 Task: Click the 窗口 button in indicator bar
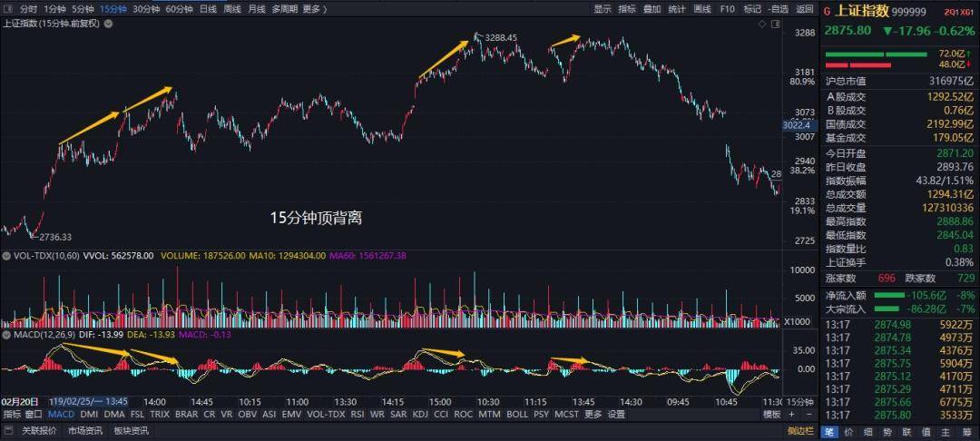[x=34, y=414]
